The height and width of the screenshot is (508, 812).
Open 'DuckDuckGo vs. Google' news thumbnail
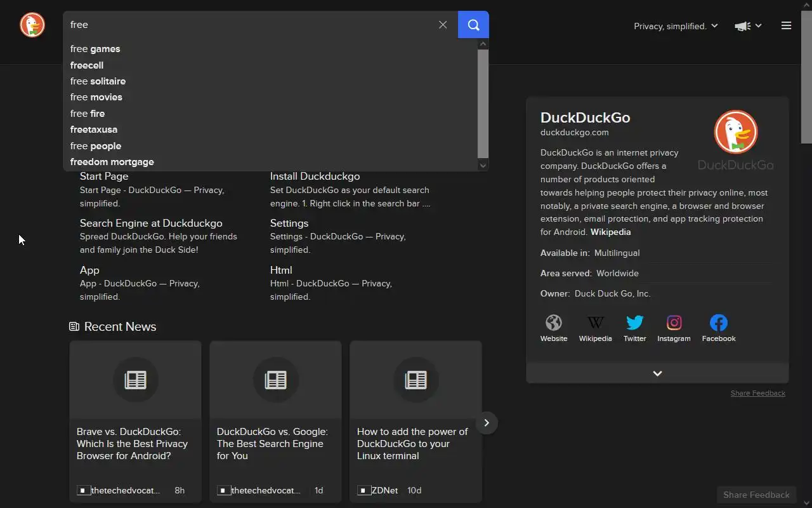pyautogui.click(x=276, y=380)
